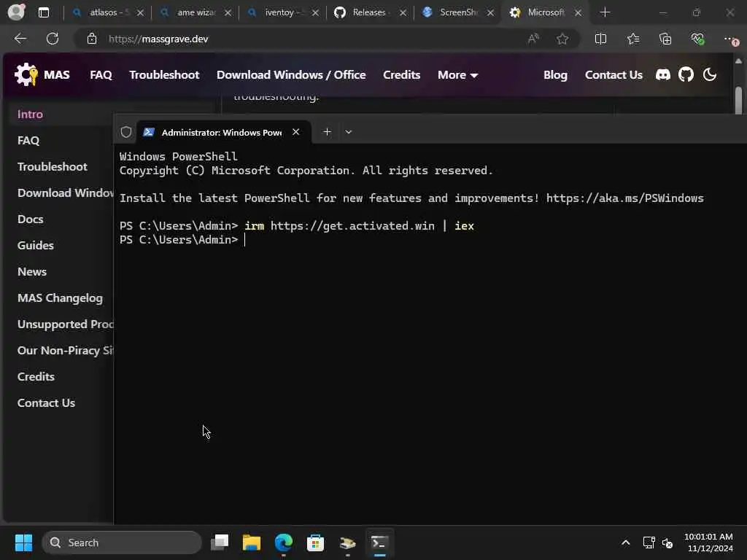
Task: Select Unsupported Products entry in sidebar
Action: click(x=65, y=324)
